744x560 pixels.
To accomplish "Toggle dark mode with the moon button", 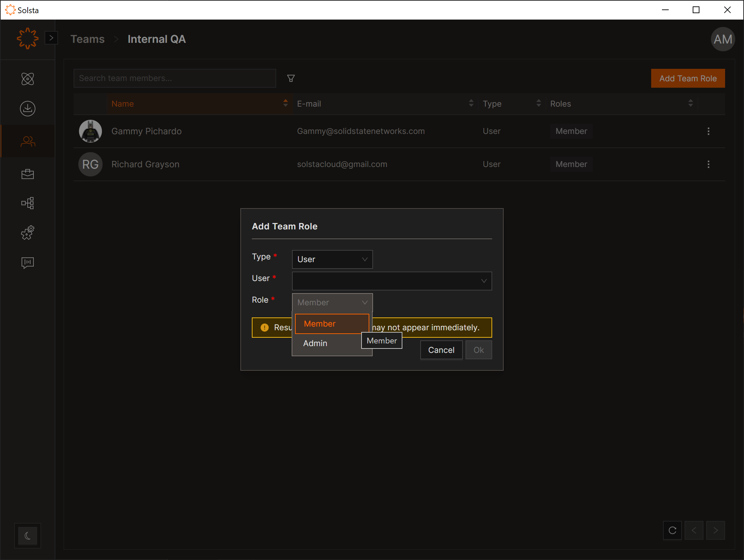I will 28,535.
